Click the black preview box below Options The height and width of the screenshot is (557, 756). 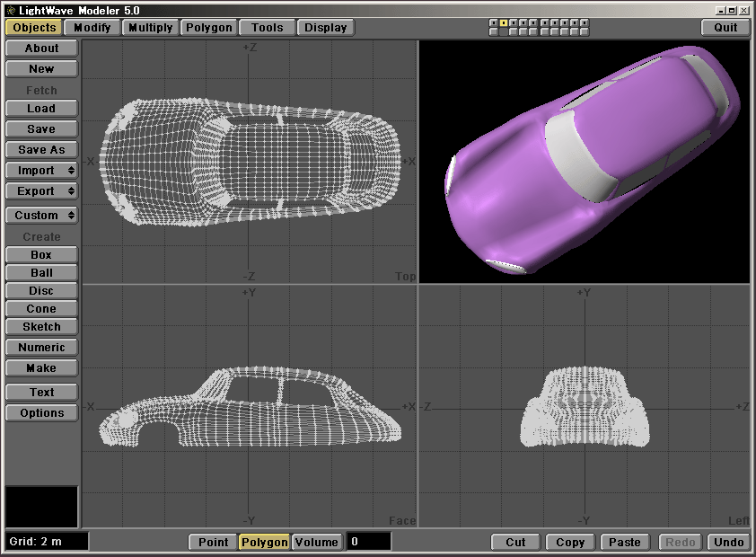point(41,507)
